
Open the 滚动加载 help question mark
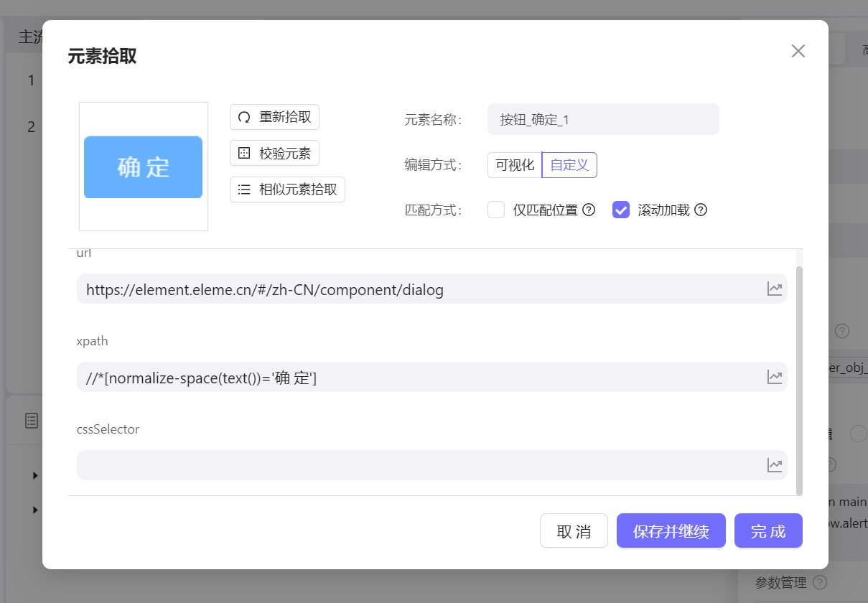700,210
